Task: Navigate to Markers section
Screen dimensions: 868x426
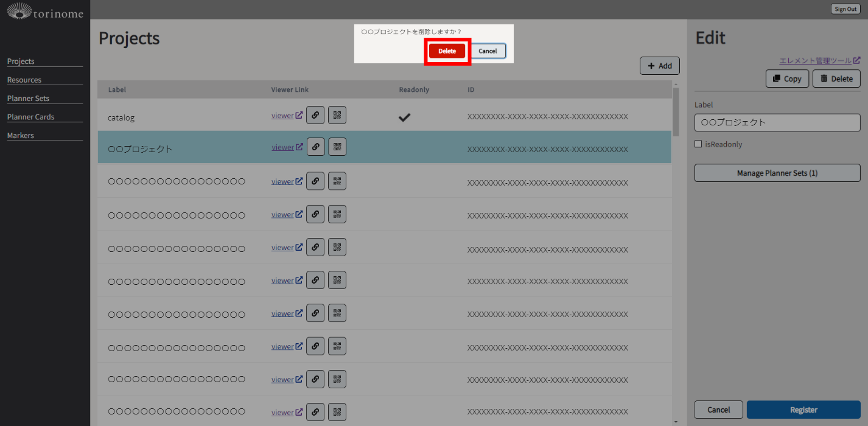Action: click(21, 136)
